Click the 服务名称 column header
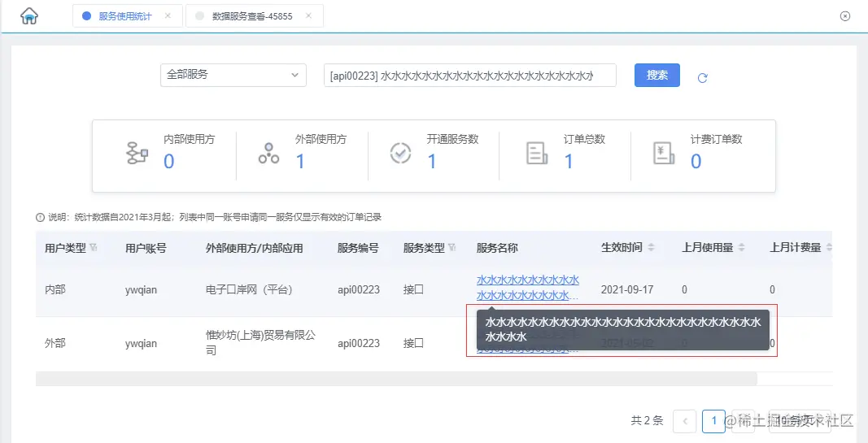 coord(497,248)
